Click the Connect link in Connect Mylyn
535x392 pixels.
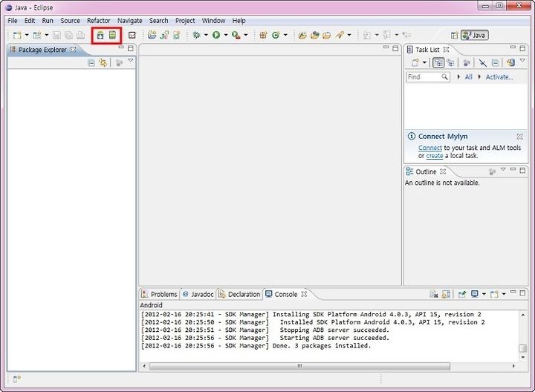(430, 148)
